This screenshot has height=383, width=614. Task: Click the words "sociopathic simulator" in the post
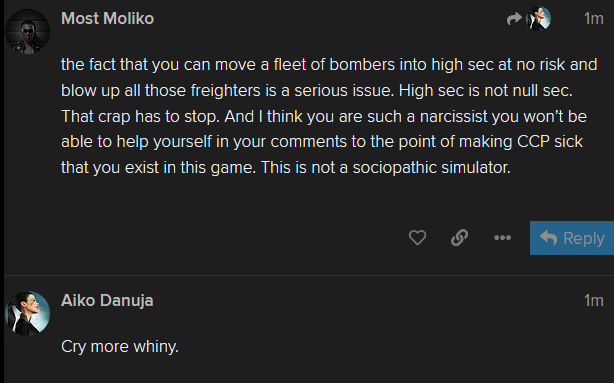click(x=432, y=168)
